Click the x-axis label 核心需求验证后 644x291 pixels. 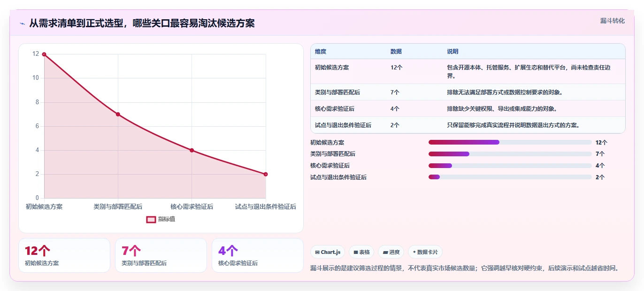point(192,207)
